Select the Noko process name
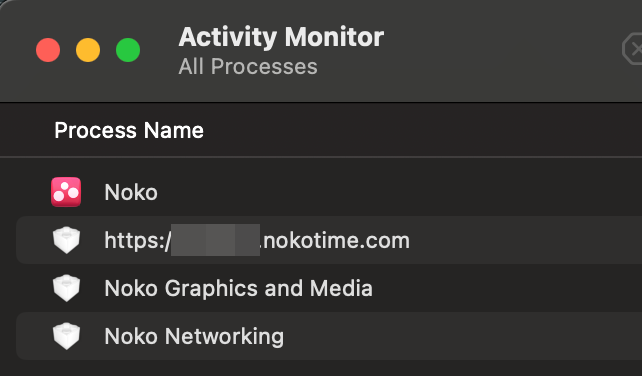This screenshot has width=642, height=376. coord(131,192)
